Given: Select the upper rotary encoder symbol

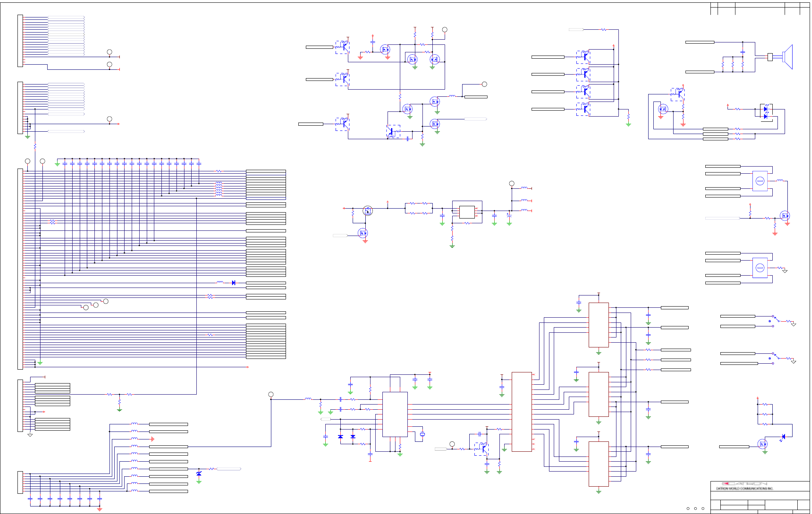Looking at the screenshot, I should [x=760, y=181].
